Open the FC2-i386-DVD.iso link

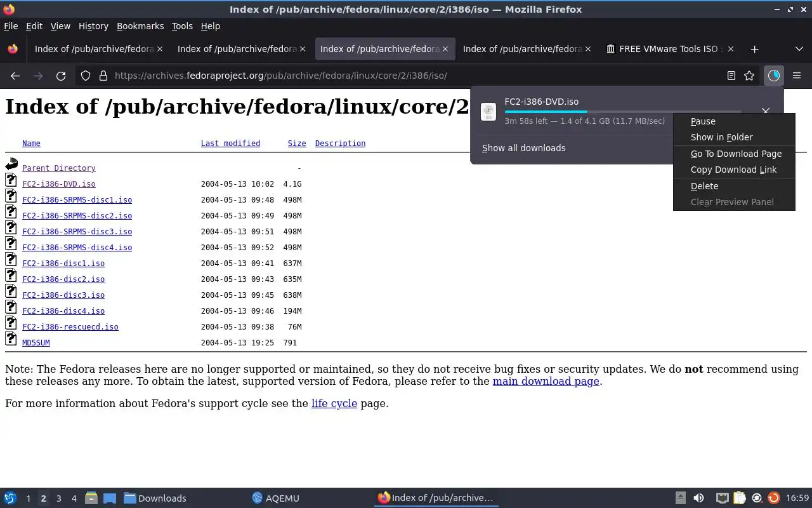click(x=59, y=184)
